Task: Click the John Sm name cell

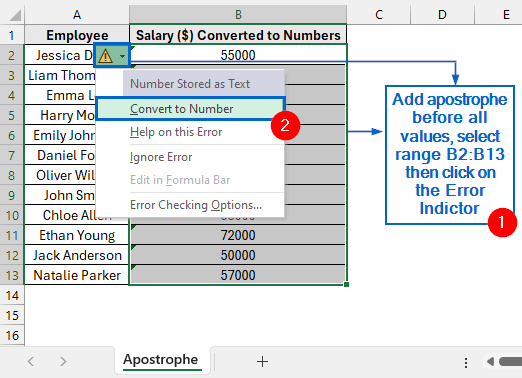Action: 60,195
